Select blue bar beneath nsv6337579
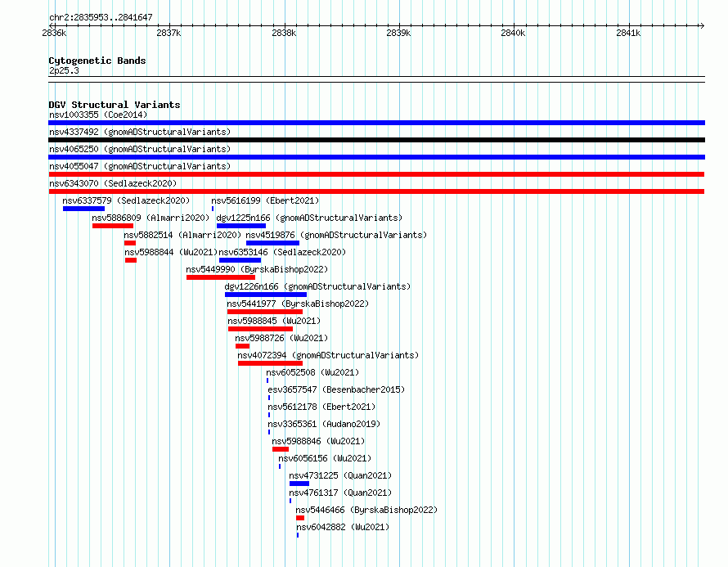This screenshot has height=567, width=728. (x=83, y=209)
